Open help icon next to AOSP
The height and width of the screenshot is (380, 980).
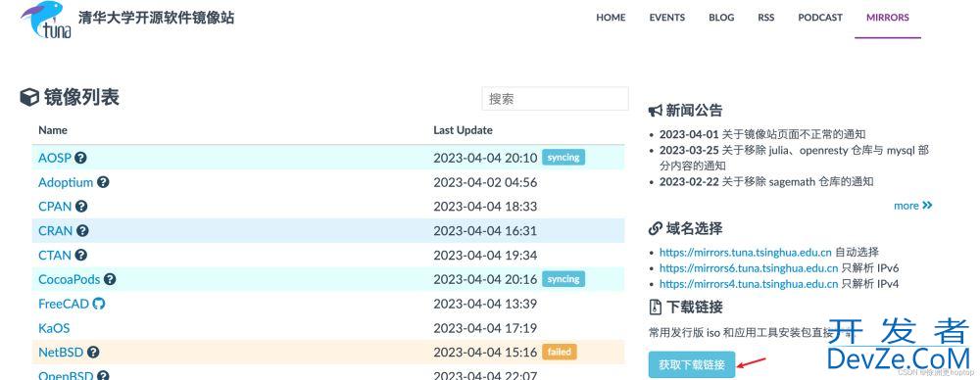(80, 158)
